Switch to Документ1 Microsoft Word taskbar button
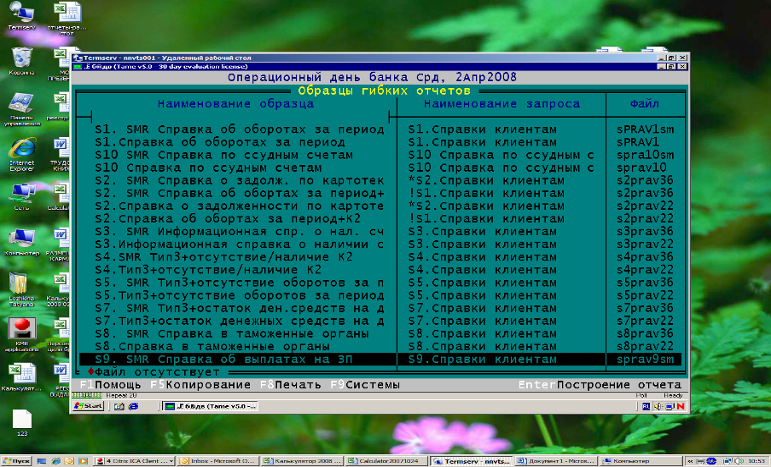 (556, 461)
